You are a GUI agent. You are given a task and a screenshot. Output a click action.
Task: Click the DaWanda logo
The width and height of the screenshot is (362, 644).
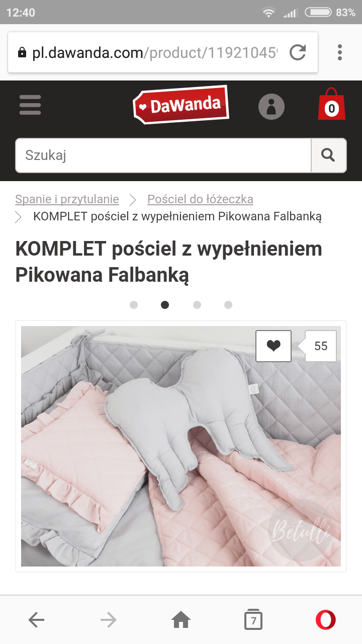point(181,105)
